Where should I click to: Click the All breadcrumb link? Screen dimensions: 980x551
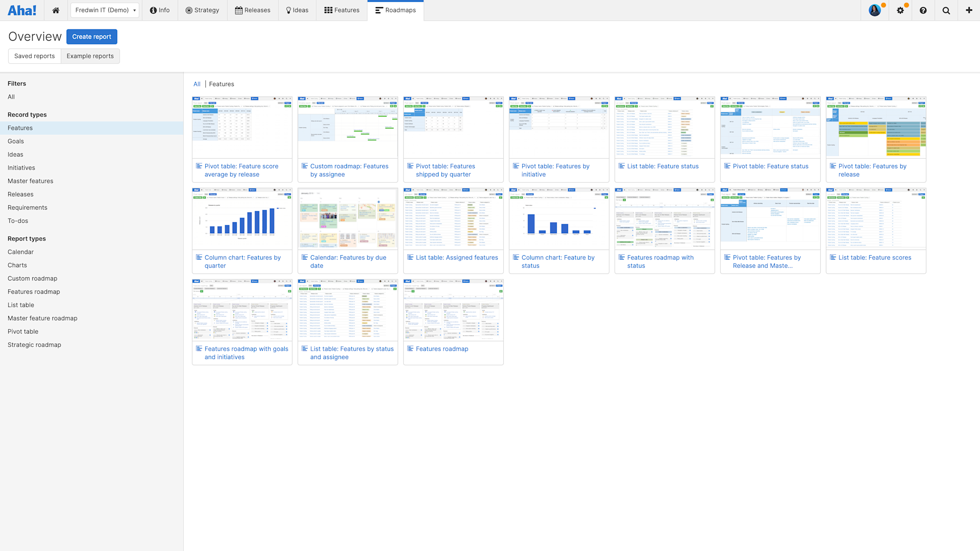coord(196,84)
